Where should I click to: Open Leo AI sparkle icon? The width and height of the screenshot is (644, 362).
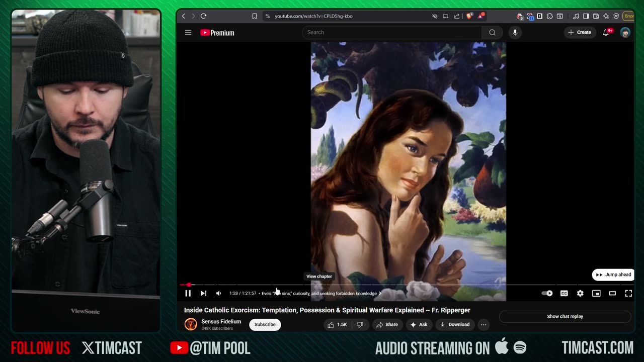[606, 16]
